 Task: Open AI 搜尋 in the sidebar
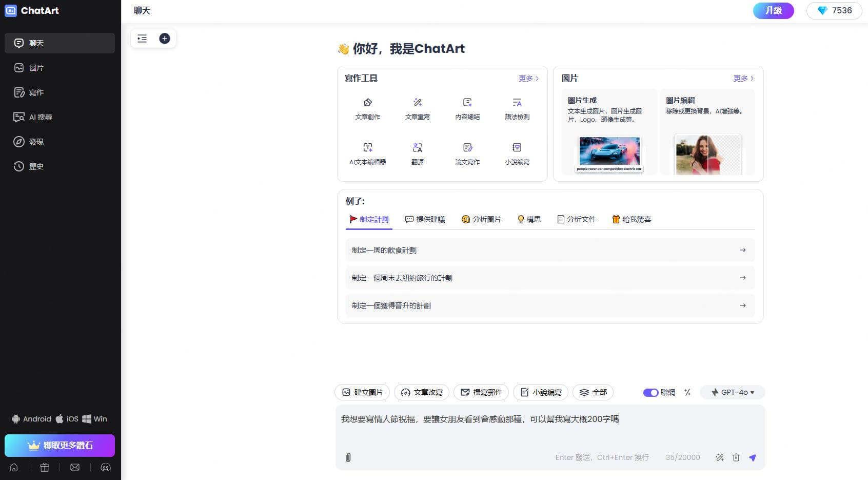click(60, 117)
